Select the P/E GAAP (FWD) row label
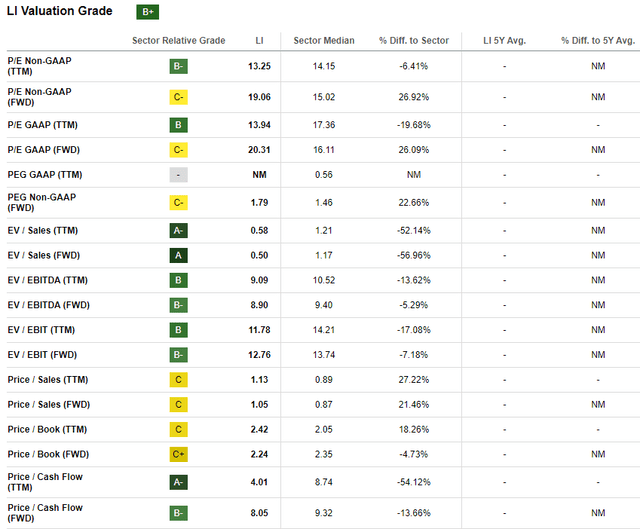Image resolution: width=640 pixels, height=529 pixels. pyautogui.click(x=43, y=150)
